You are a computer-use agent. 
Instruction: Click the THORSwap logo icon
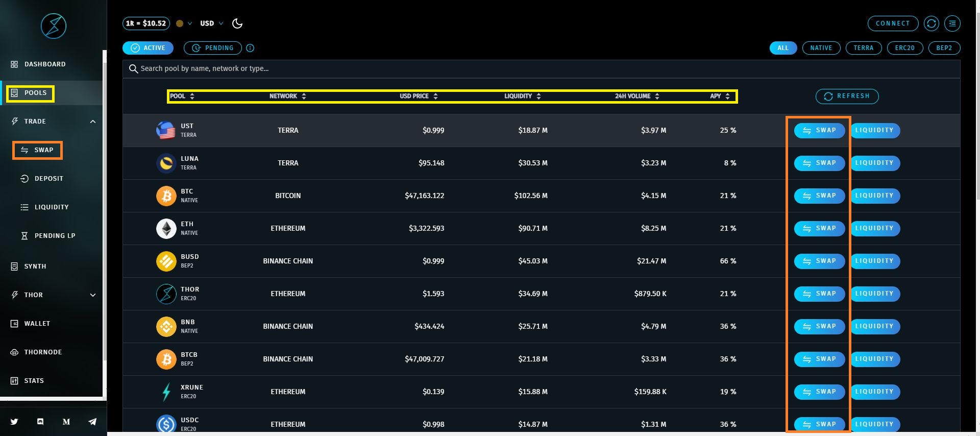(54, 26)
